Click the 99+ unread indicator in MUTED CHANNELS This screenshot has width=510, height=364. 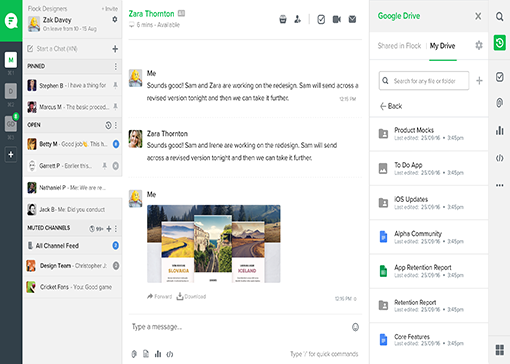coord(96,229)
